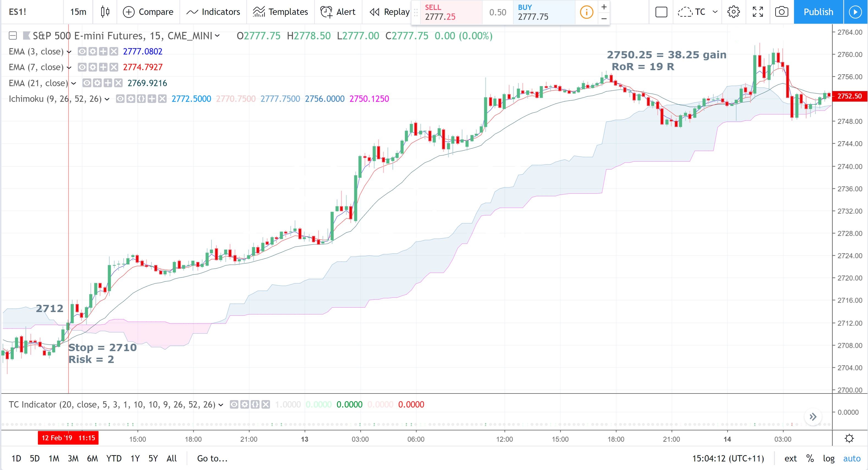Open settings for EMA (21, close)
This screenshot has height=470, width=868.
click(97, 83)
